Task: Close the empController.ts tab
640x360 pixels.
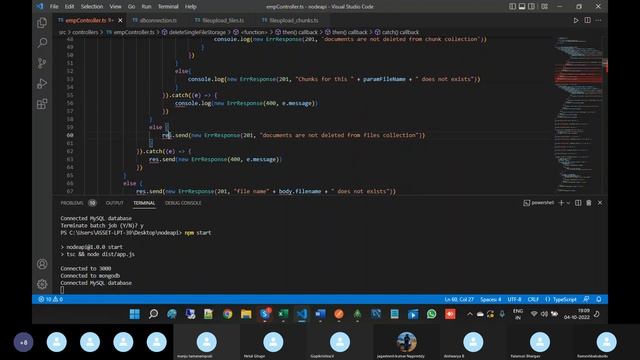Action: pos(120,20)
